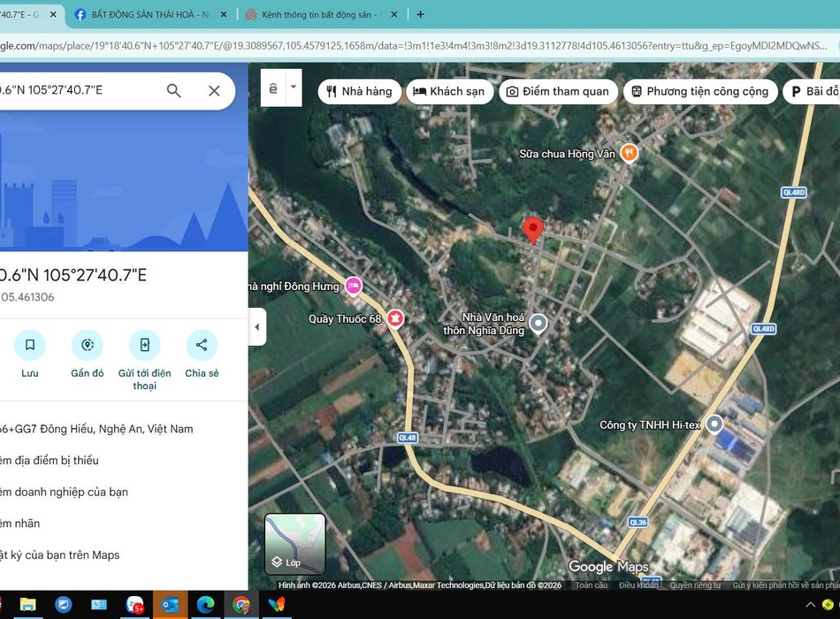The image size is (840, 619).
Task: Clear the search box with X
Action: tap(214, 90)
